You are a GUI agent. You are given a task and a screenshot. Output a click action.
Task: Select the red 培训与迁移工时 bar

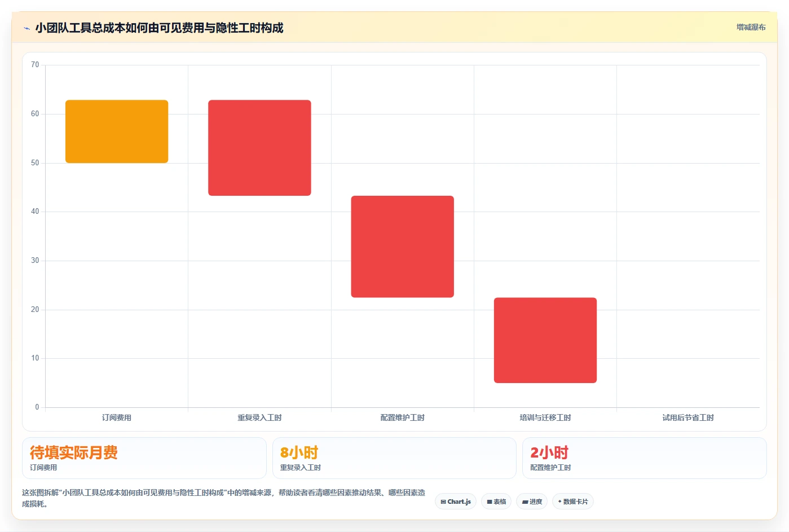[545, 340]
